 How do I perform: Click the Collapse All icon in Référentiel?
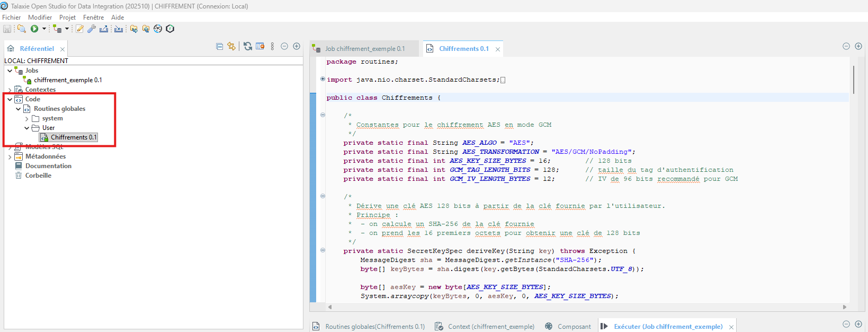220,46
